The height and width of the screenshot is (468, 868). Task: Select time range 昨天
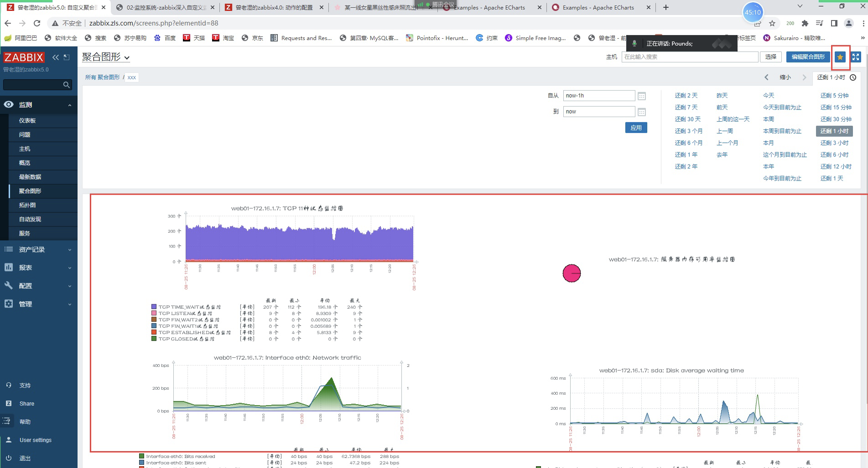[722, 96]
